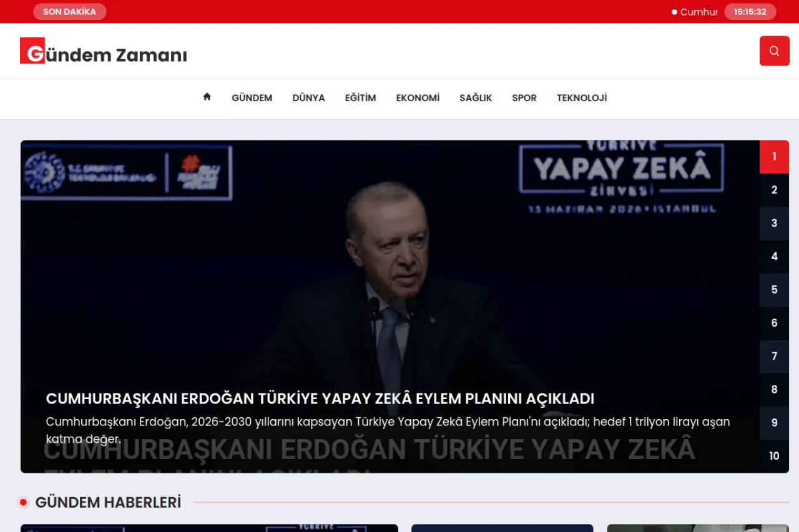Select slide 1 in the slider

[774, 157]
